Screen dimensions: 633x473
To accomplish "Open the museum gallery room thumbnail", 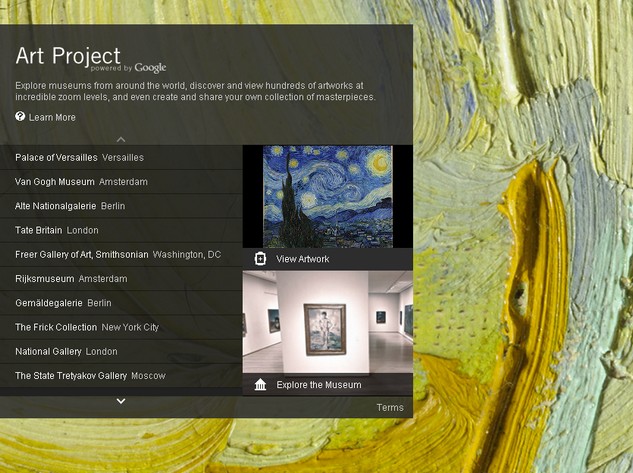I will 327,322.
